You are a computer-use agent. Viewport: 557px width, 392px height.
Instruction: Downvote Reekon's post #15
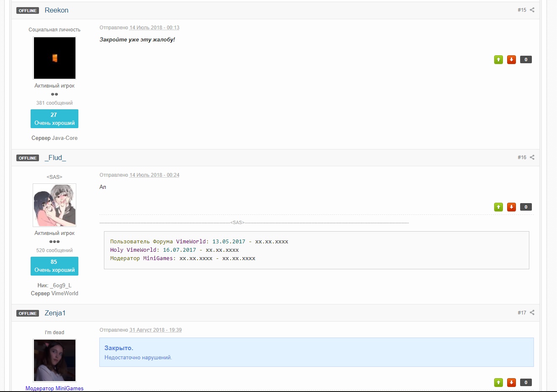pos(511,59)
